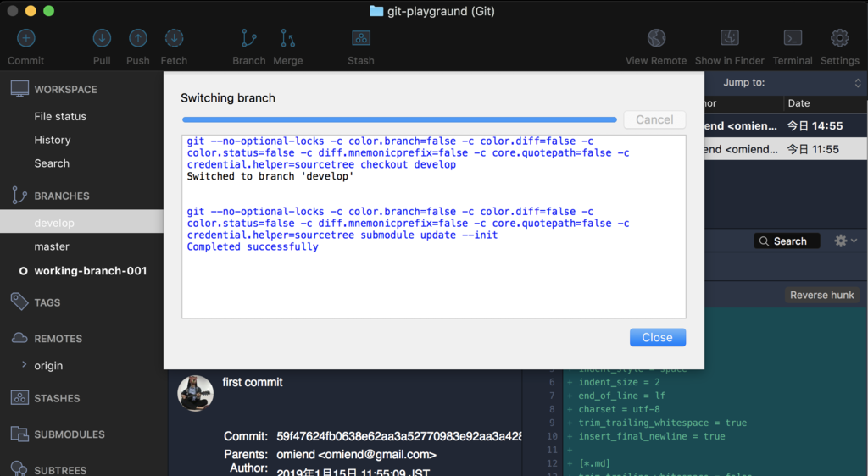
Task: Select the commit row dated 今日 14:55
Action: (786, 126)
